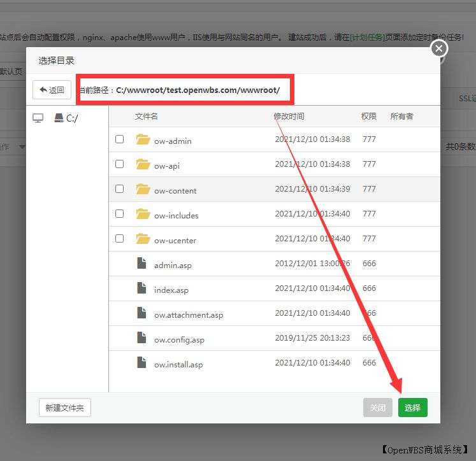The height and width of the screenshot is (461, 476).
Task: Click the 修改时间 column header
Action: pyautogui.click(x=289, y=117)
